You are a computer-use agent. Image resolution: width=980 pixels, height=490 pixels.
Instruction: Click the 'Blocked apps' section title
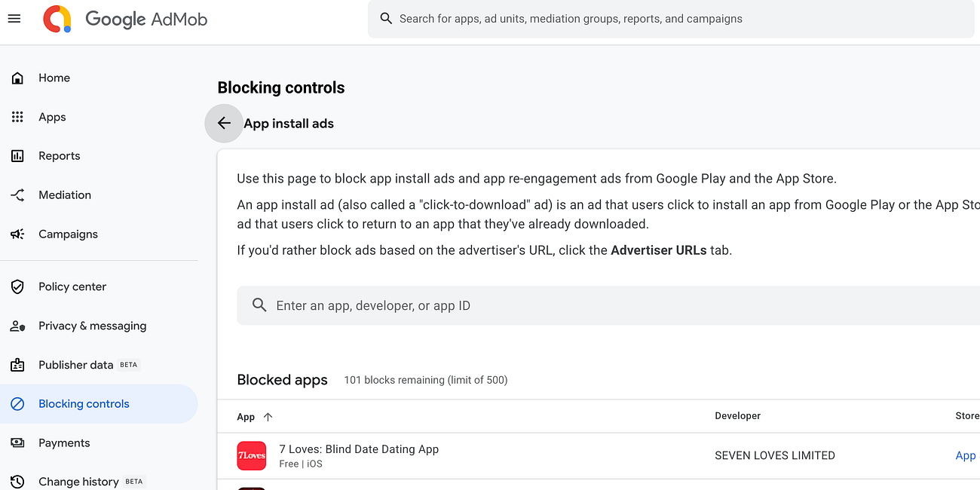[282, 380]
